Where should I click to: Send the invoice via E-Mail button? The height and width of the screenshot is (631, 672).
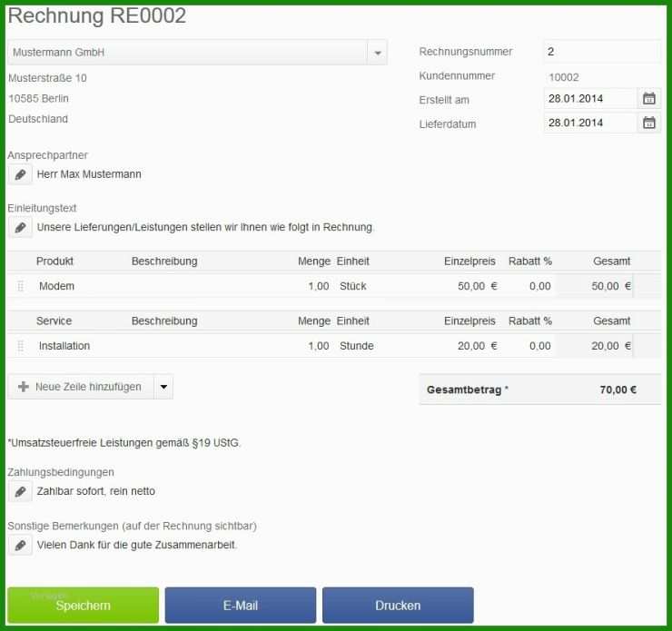241,605
